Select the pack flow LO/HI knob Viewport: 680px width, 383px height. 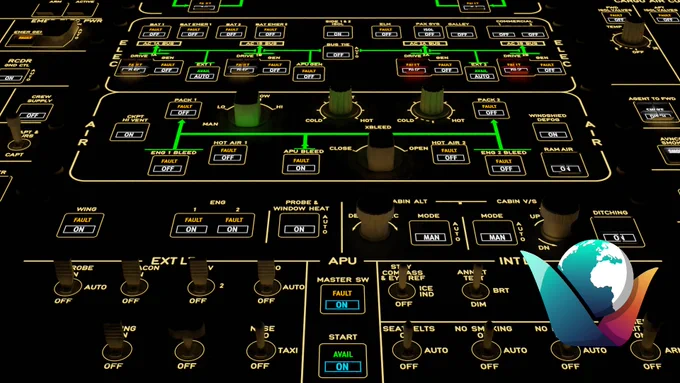point(248,108)
